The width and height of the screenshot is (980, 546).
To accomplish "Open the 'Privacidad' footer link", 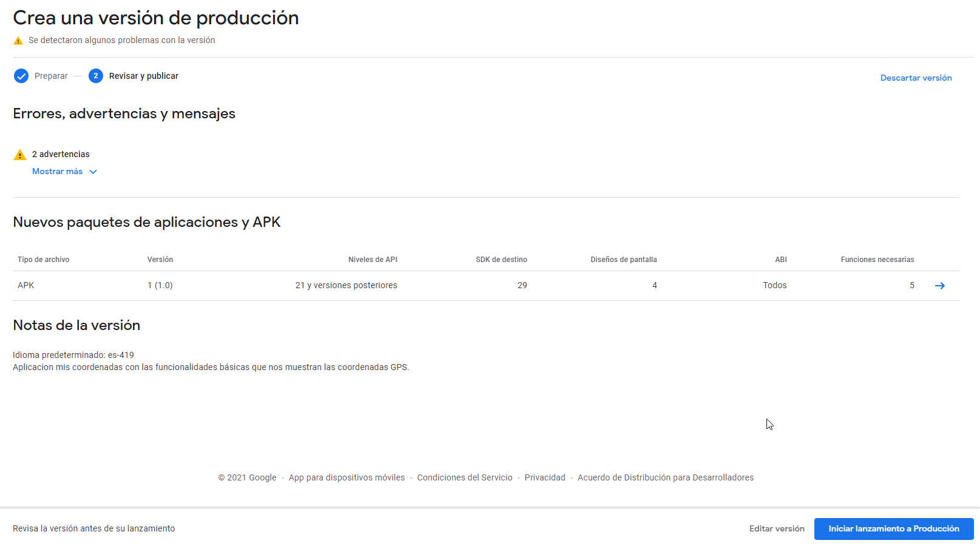I will [545, 477].
